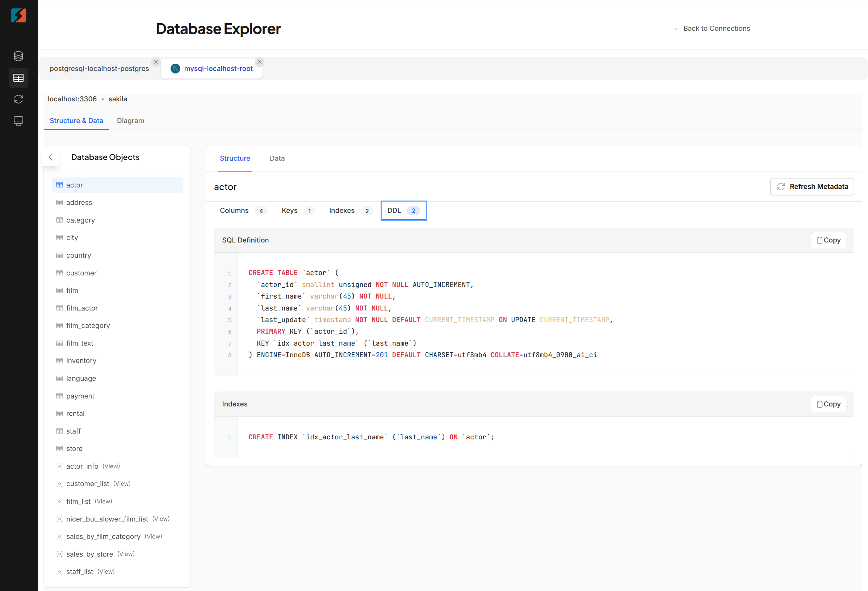Image resolution: width=868 pixels, height=591 pixels.
Task: Copy the SQL Definition
Action: tap(829, 240)
